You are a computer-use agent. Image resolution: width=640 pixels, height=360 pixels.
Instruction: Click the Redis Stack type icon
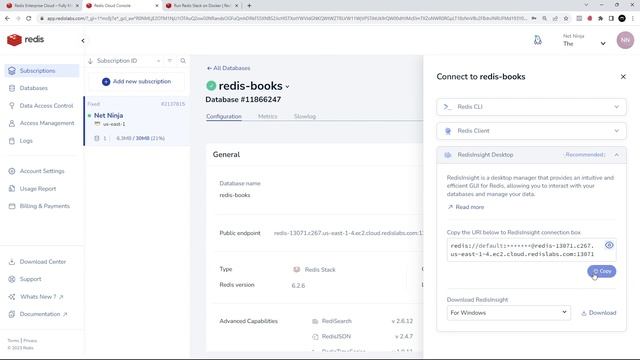tap(297, 269)
